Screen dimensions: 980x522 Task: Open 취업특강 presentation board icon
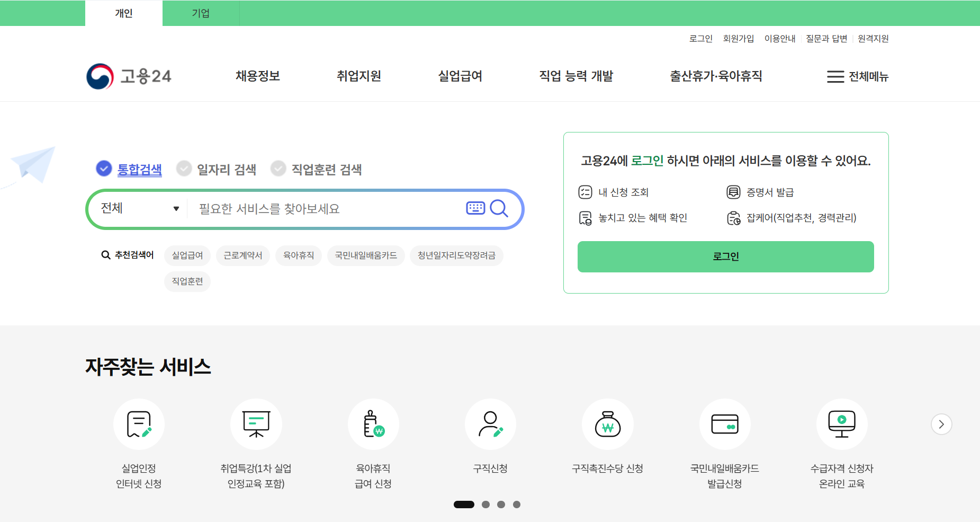256,424
